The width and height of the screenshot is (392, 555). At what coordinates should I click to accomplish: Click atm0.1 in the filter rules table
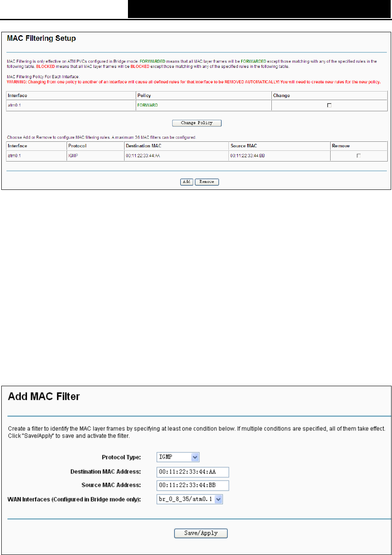(x=15, y=156)
